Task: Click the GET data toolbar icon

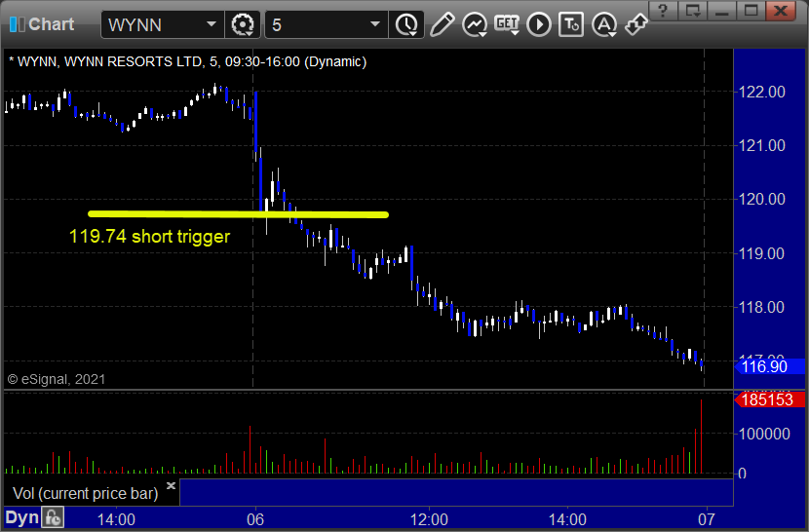Action: tap(507, 24)
